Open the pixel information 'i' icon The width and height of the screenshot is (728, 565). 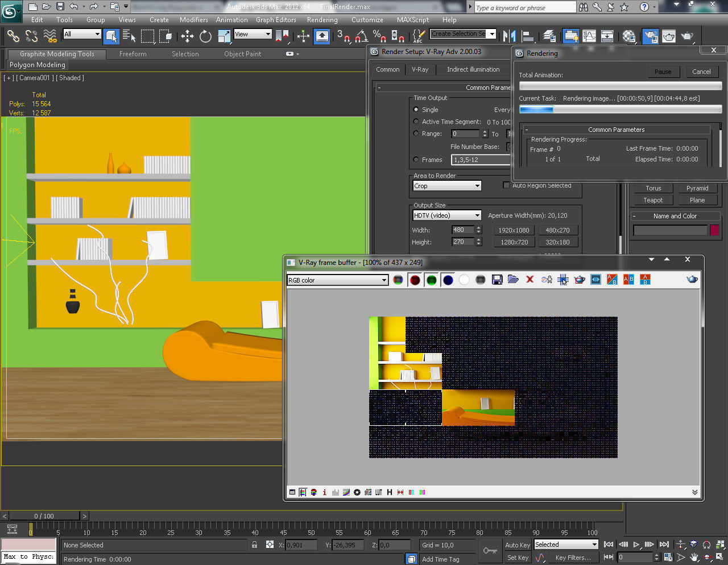[325, 492]
